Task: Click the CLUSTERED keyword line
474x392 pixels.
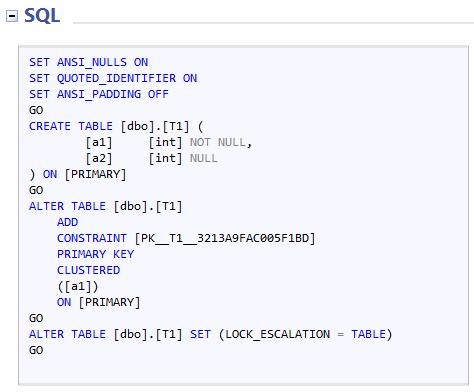Action: coord(88,270)
